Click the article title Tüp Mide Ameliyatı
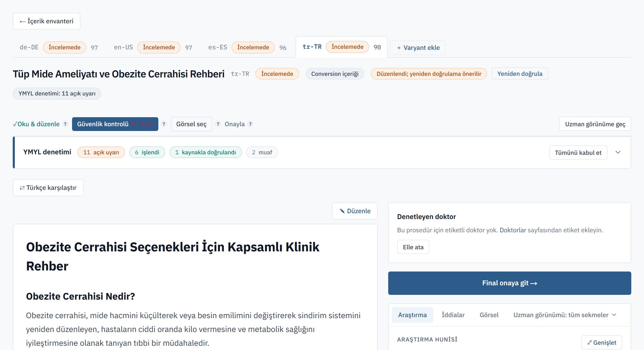 [x=119, y=74]
